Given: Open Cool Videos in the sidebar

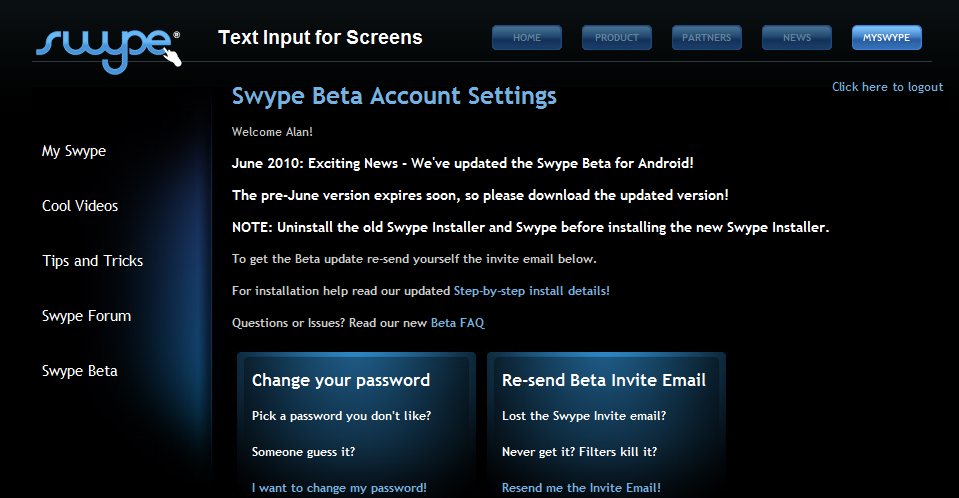Looking at the screenshot, I should click(x=80, y=206).
